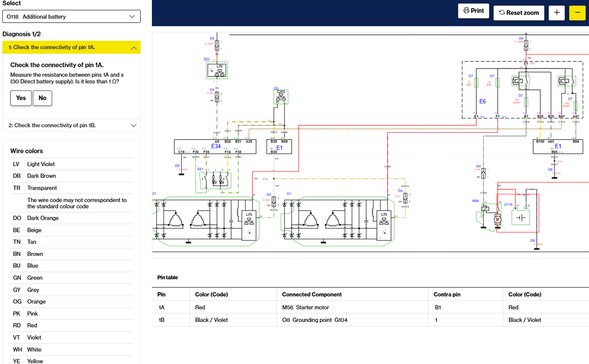The height and width of the screenshot is (364, 589).
Task: Click the Connected Component column header
Action: click(x=312, y=294)
